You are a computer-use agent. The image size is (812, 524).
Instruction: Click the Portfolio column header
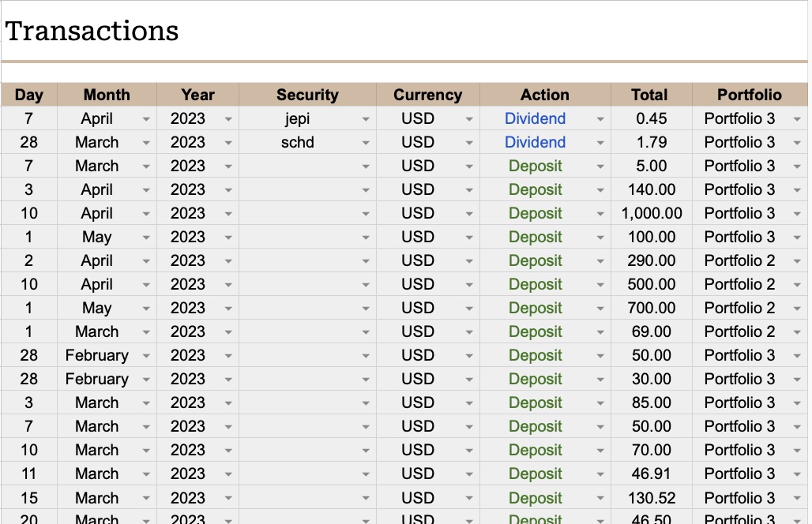749,95
